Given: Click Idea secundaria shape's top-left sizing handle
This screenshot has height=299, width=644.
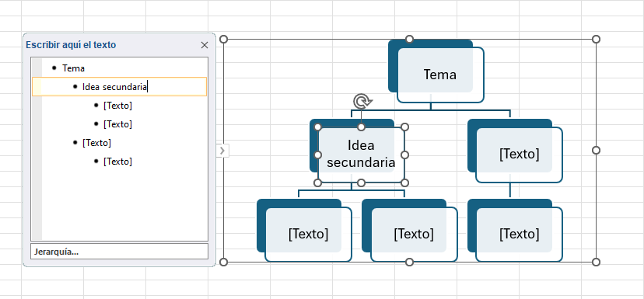Looking at the screenshot, I should [317, 127].
